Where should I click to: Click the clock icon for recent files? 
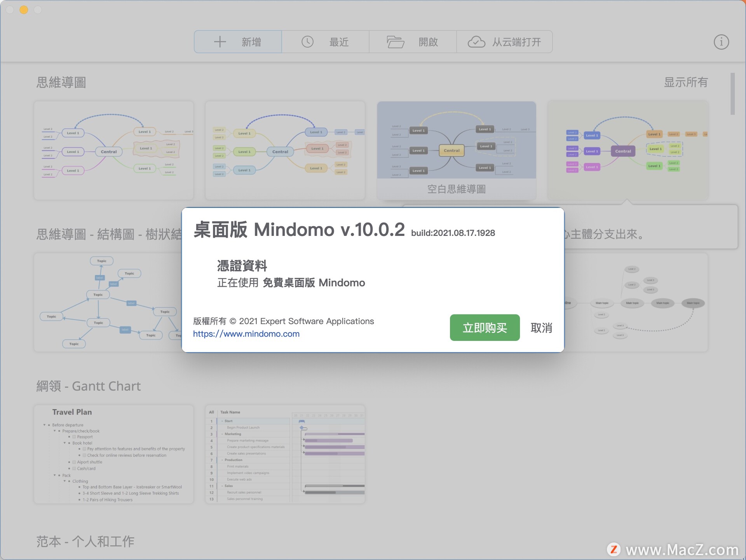pos(307,42)
